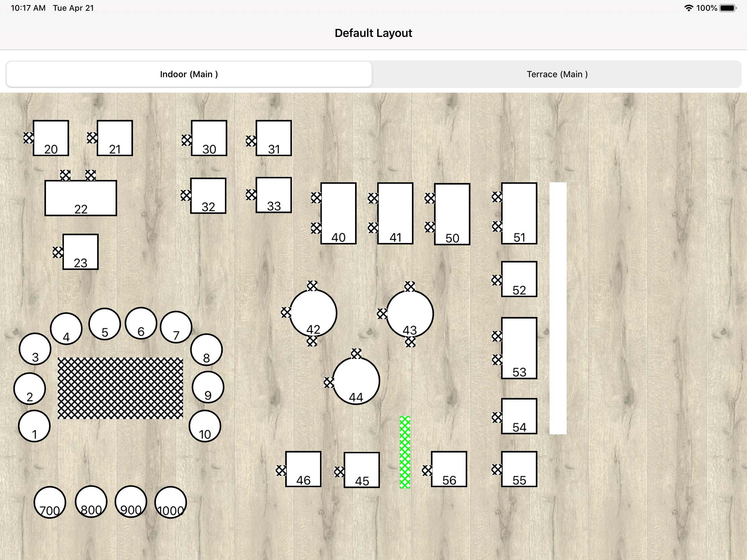
Task: Open table 46
Action: pos(303,469)
